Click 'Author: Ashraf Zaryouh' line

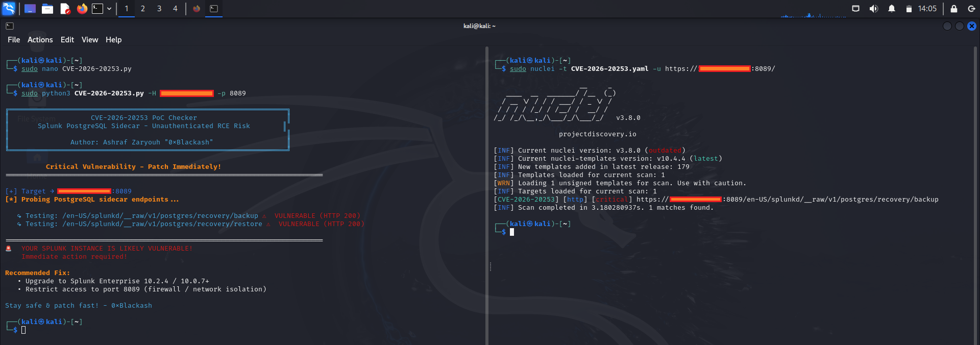141,142
